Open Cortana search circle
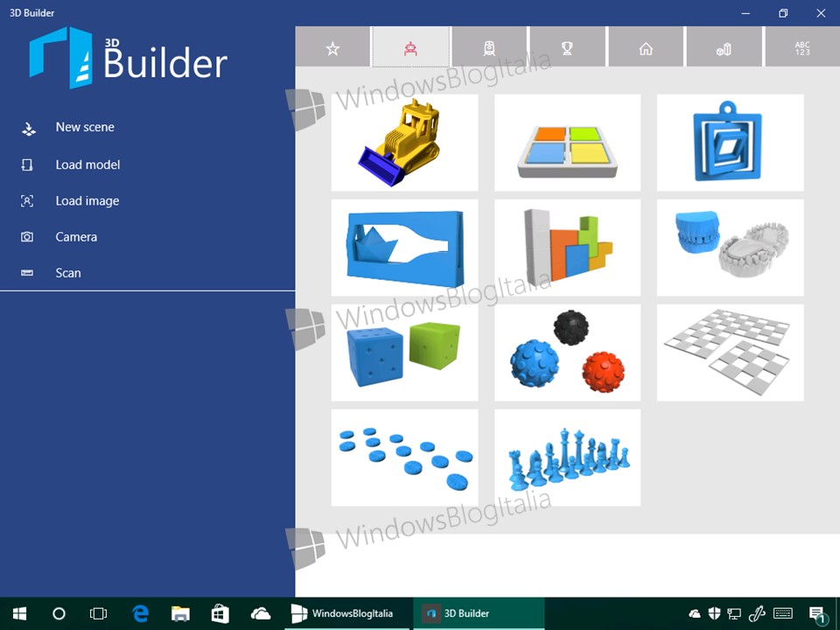This screenshot has height=630, width=840. tap(59, 613)
